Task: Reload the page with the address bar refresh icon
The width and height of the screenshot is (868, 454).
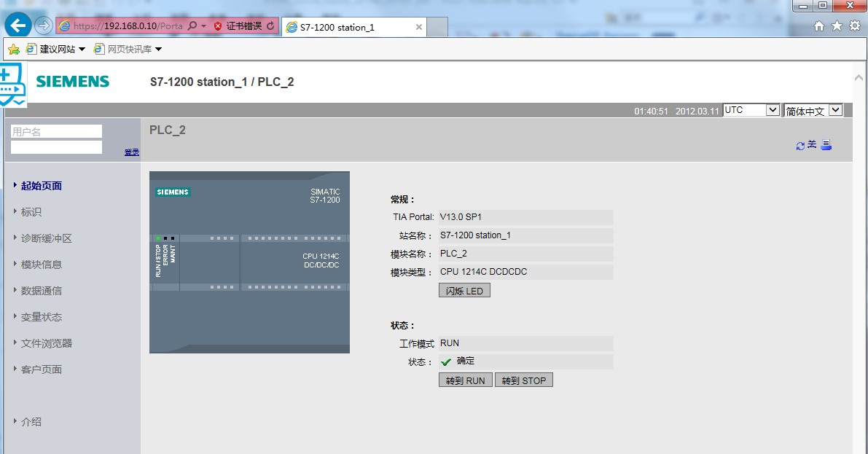Action: pos(270,26)
